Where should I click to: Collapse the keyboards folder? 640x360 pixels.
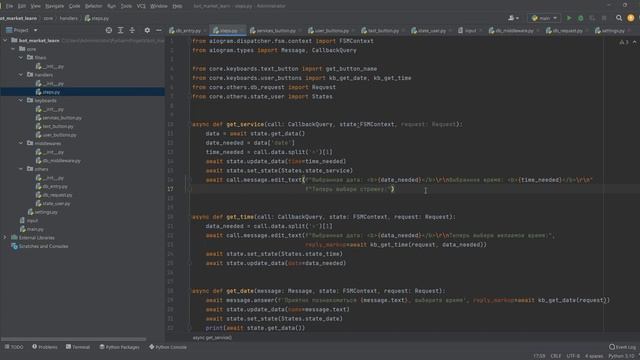(21, 100)
